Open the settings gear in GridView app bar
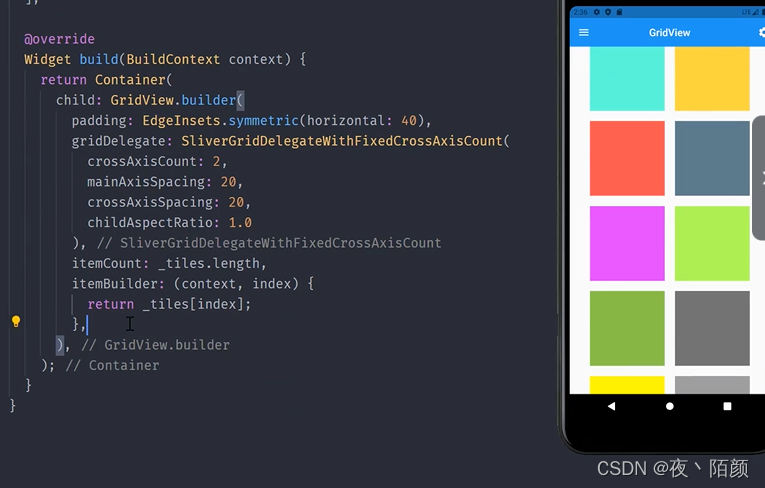Screen dimensions: 765x488 [762, 33]
